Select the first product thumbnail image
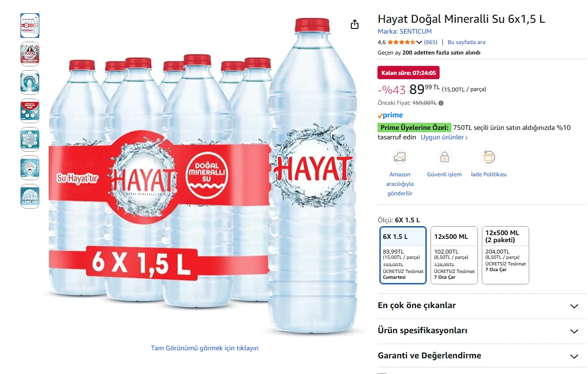 tap(30, 26)
